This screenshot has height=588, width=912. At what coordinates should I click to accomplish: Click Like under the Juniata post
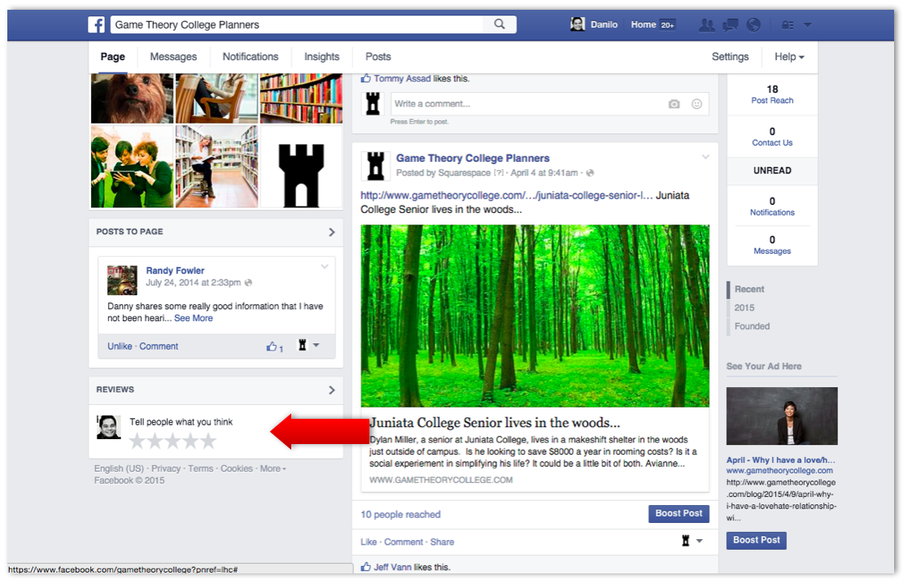[x=369, y=542]
